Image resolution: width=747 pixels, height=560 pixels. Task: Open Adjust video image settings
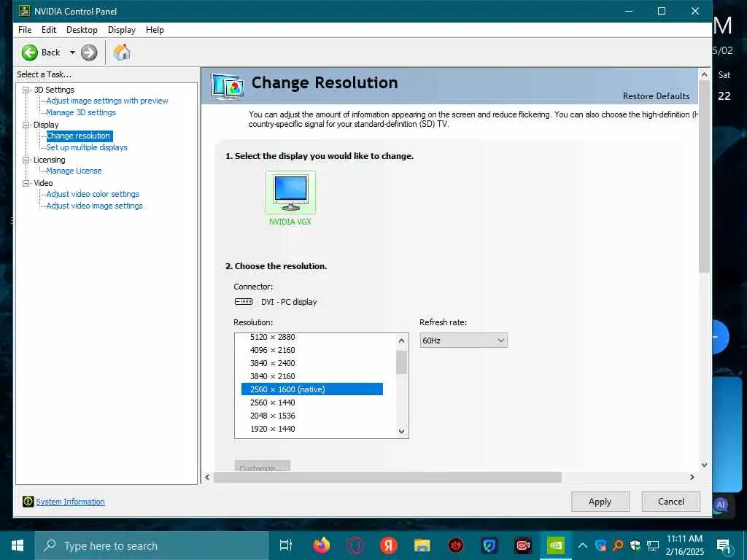[94, 206]
